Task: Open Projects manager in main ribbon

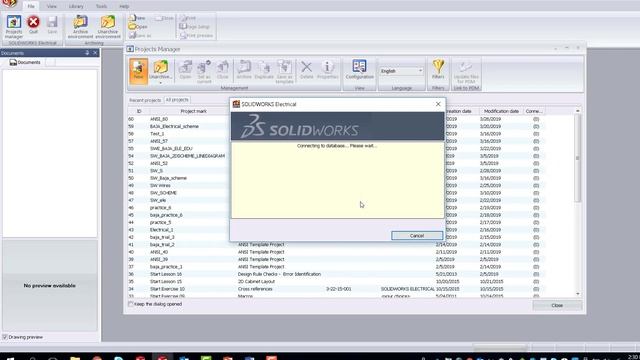Action: coord(14,27)
